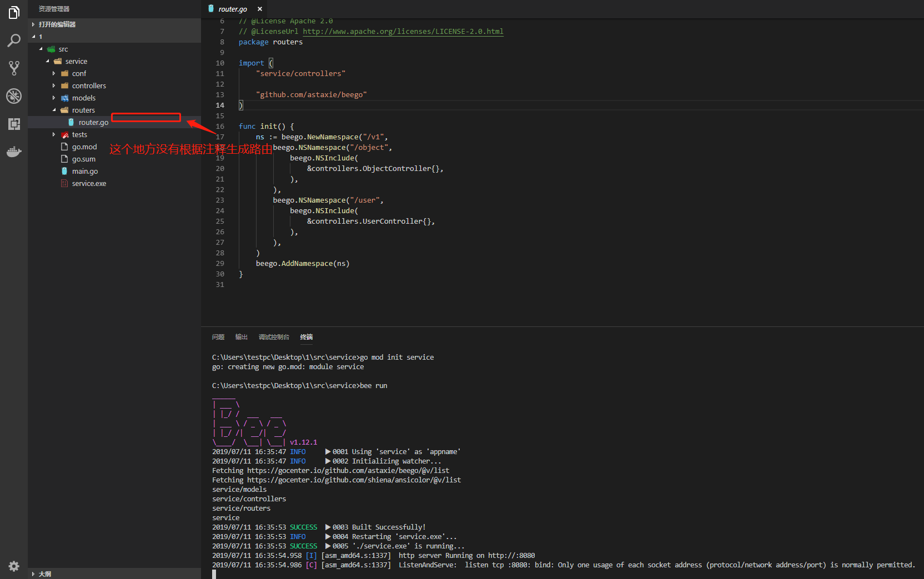Open the Explorer view in the activity bar

pos(13,12)
